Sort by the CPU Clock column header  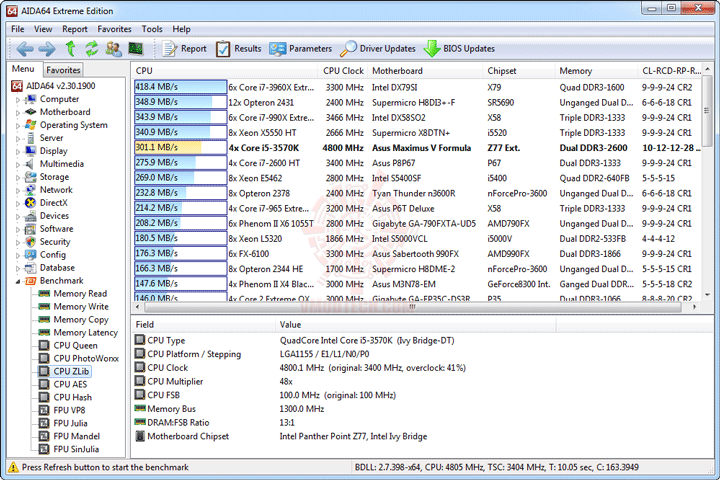point(343,71)
